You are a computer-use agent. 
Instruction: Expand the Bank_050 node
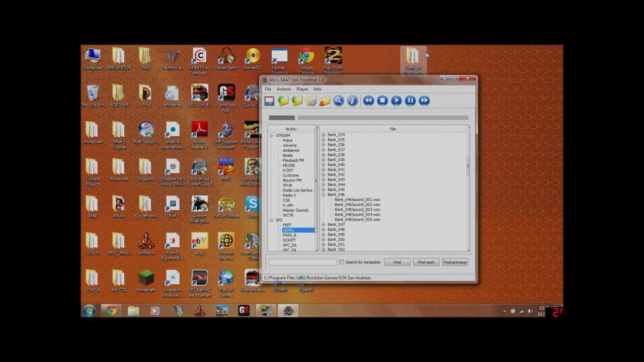click(324, 239)
